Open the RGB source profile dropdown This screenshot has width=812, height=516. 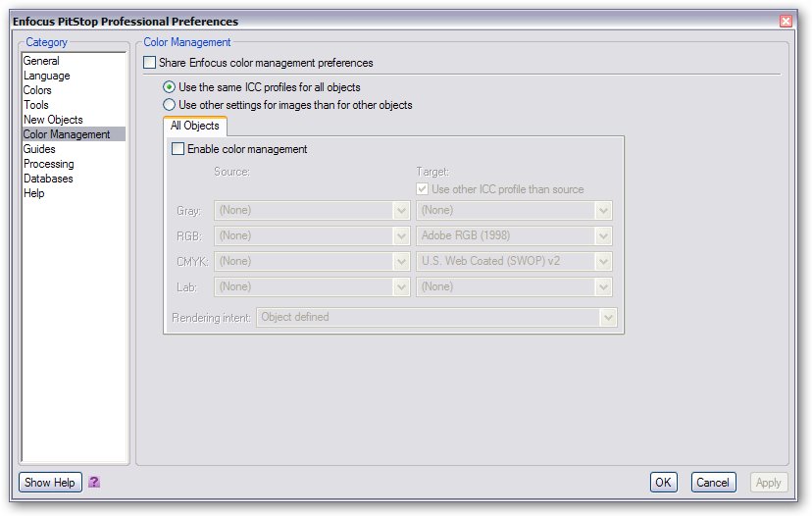tap(312, 235)
